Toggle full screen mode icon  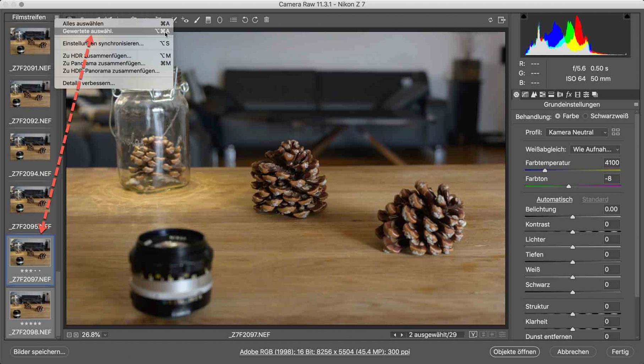click(x=502, y=20)
